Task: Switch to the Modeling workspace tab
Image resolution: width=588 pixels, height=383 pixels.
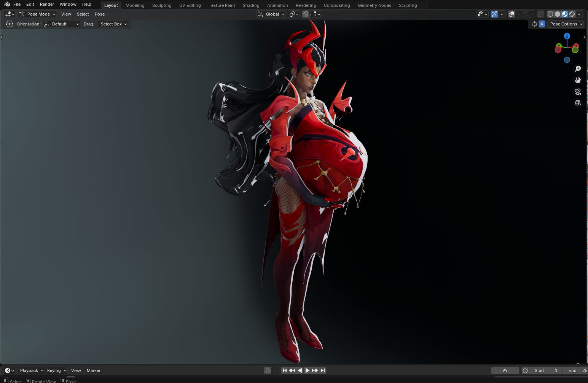Action: tap(135, 5)
